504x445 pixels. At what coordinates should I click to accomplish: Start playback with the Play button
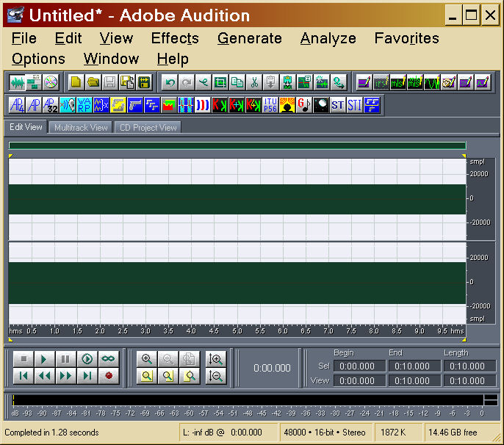tap(45, 359)
